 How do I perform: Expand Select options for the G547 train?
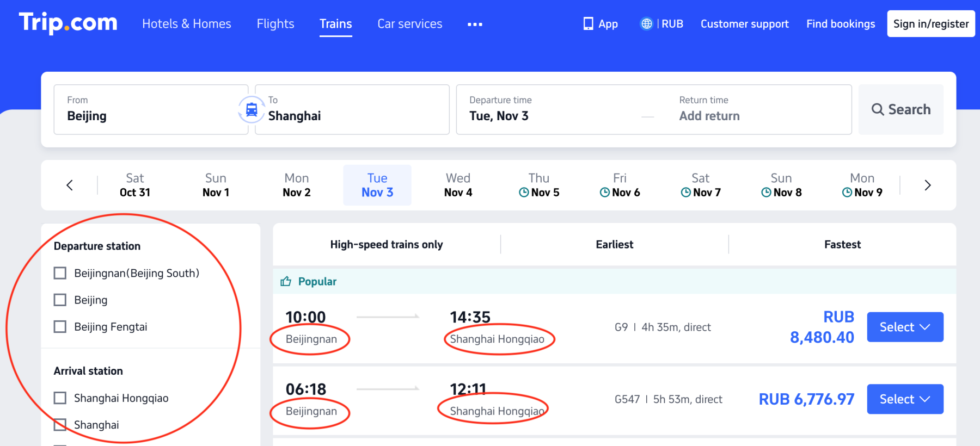click(905, 399)
